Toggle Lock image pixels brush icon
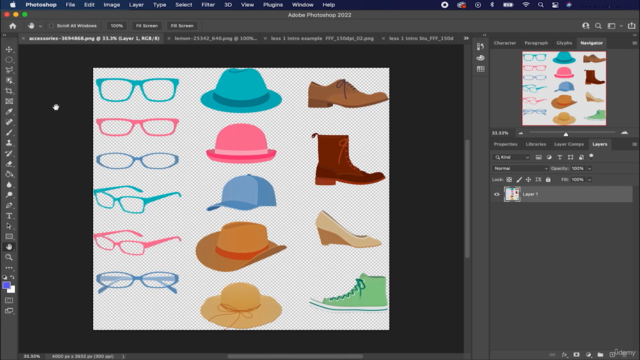Image resolution: width=640 pixels, height=360 pixels. click(x=519, y=180)
